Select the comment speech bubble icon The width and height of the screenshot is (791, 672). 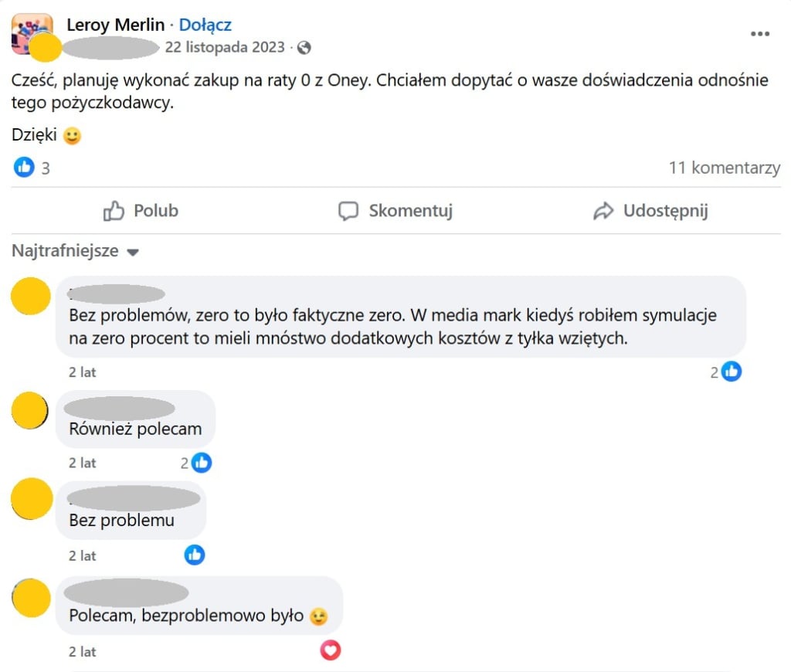click(x=349, y=210)
